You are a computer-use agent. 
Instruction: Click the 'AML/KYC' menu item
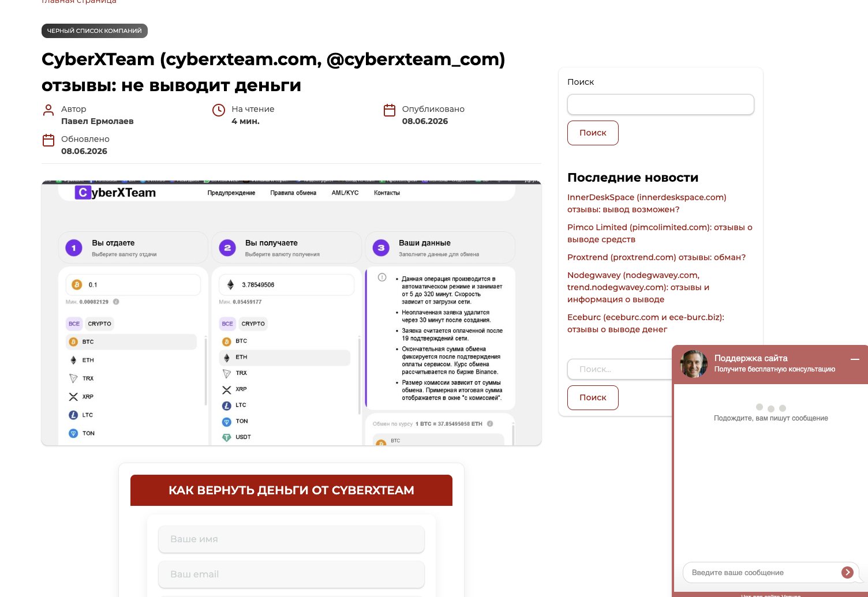pyautogui.click(x=345, y=193)
